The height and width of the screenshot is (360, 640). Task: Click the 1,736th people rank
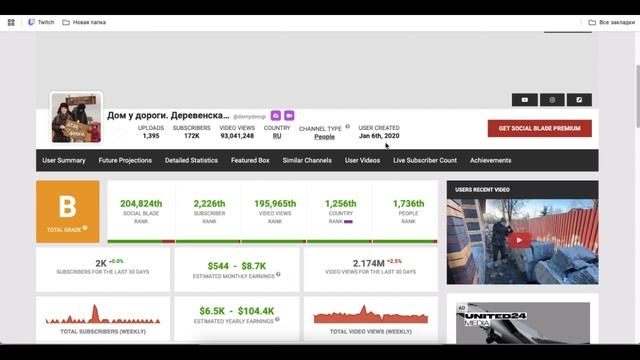point(409,203)
